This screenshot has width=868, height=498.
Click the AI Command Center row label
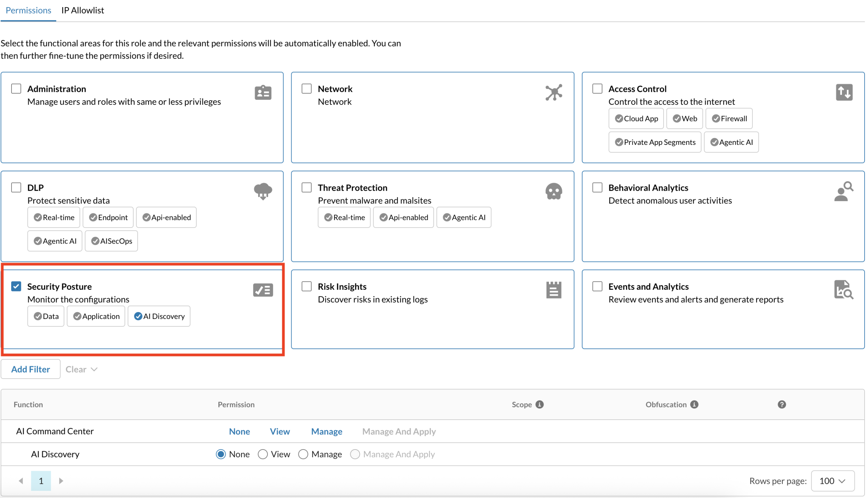[55, 431]
